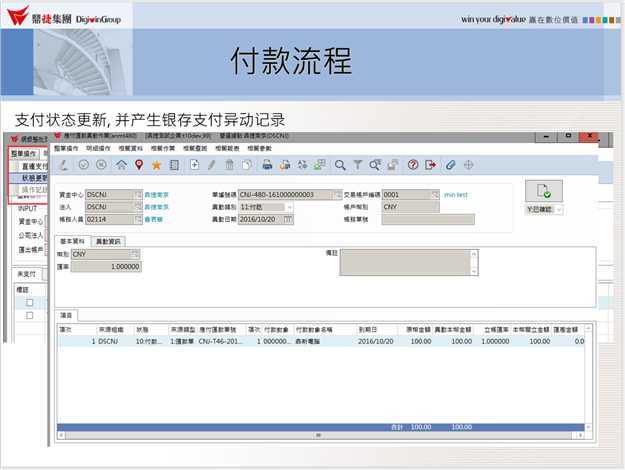Tick the second checkbox in the unpaid list
Screen dimensions: 625x470
(x=30, y=315)
